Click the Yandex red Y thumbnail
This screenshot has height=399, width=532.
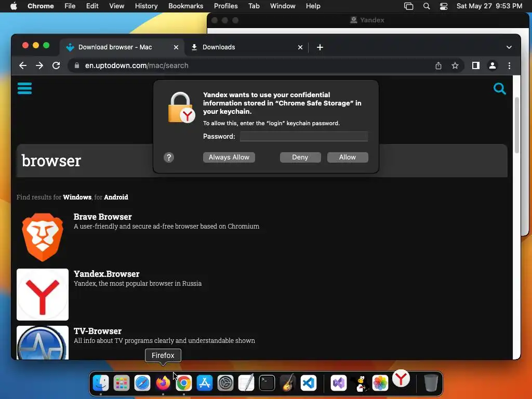pos(43,295)
